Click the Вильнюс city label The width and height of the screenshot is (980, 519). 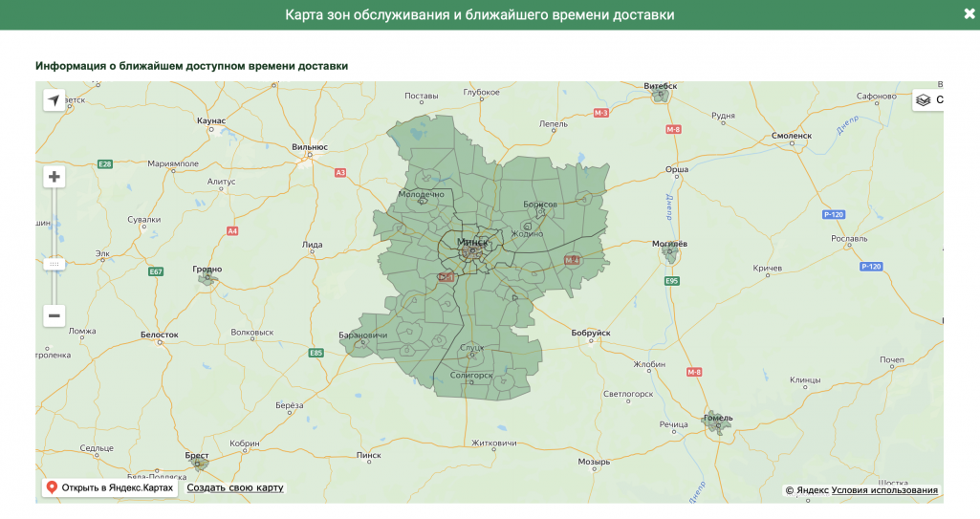[310, 147]
